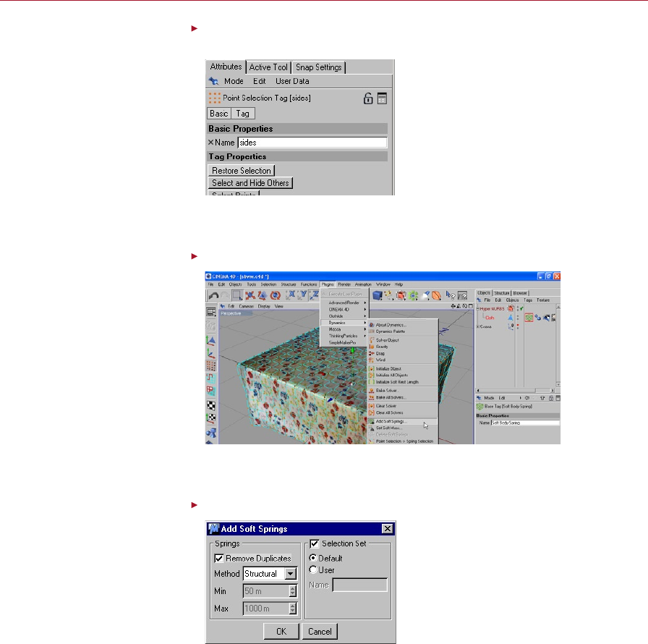This screenshot has width=648, height=644.
Task: Click Select and Hide Others button
Action: [250, 182]
